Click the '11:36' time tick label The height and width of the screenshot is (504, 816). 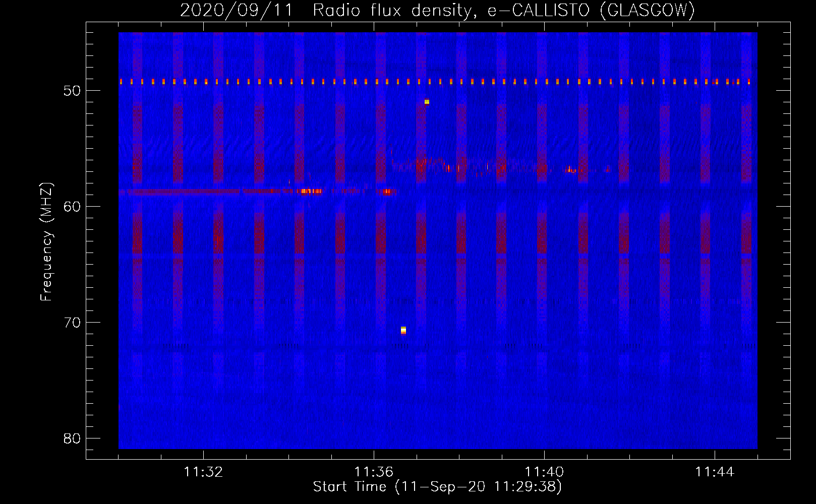coord(374,472)
